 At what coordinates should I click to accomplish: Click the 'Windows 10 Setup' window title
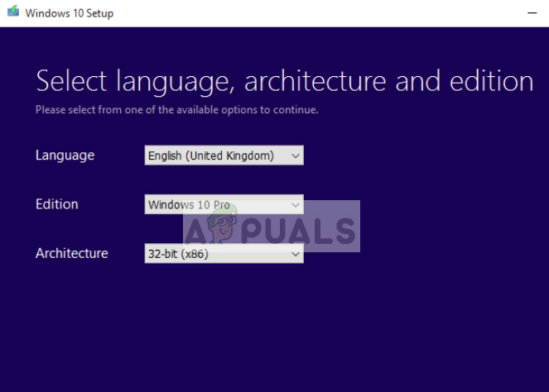pos(70,13)
